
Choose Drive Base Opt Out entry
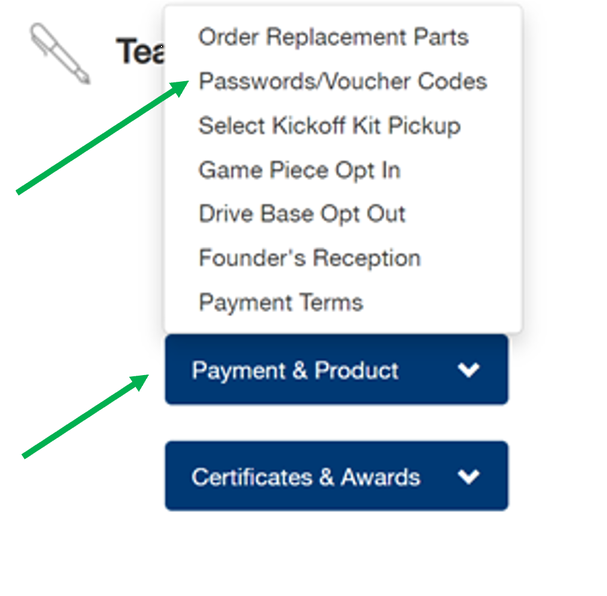click(x=302, y=214)
